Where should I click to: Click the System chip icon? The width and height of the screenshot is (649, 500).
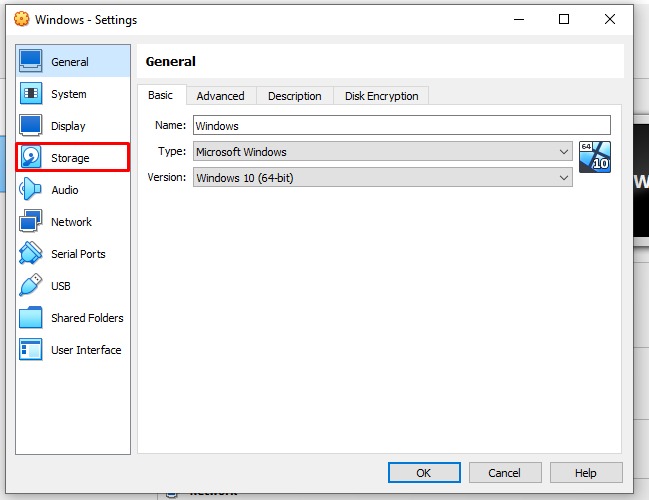(31, 93)
